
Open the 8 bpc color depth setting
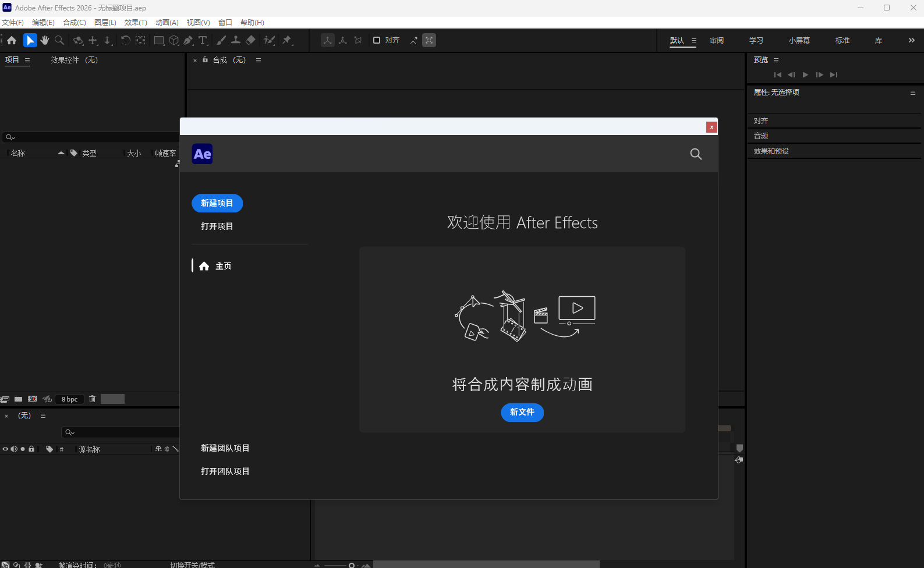click(x=69, y=399)
